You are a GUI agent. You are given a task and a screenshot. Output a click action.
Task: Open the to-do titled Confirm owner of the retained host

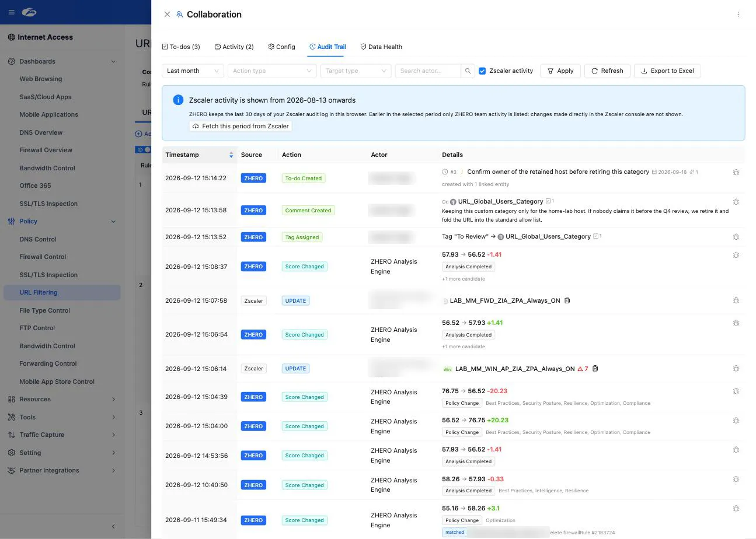click(x=558, y=171)
